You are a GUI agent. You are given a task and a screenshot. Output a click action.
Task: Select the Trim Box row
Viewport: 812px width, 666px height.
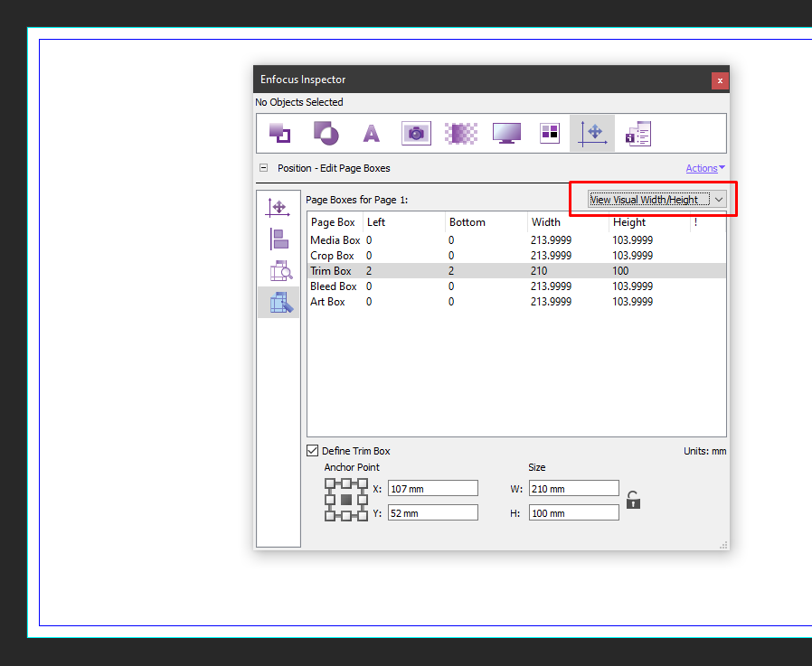click(x=516, y=270)
